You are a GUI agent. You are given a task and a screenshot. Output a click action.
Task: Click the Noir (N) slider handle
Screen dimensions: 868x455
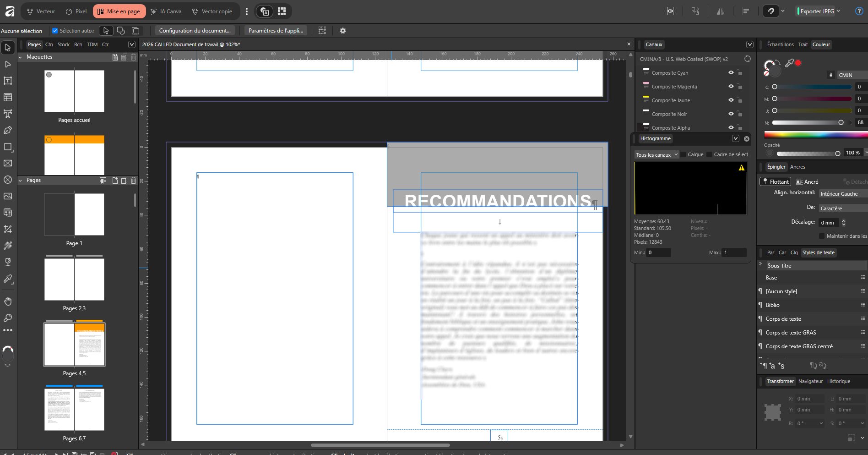(841, 122)
